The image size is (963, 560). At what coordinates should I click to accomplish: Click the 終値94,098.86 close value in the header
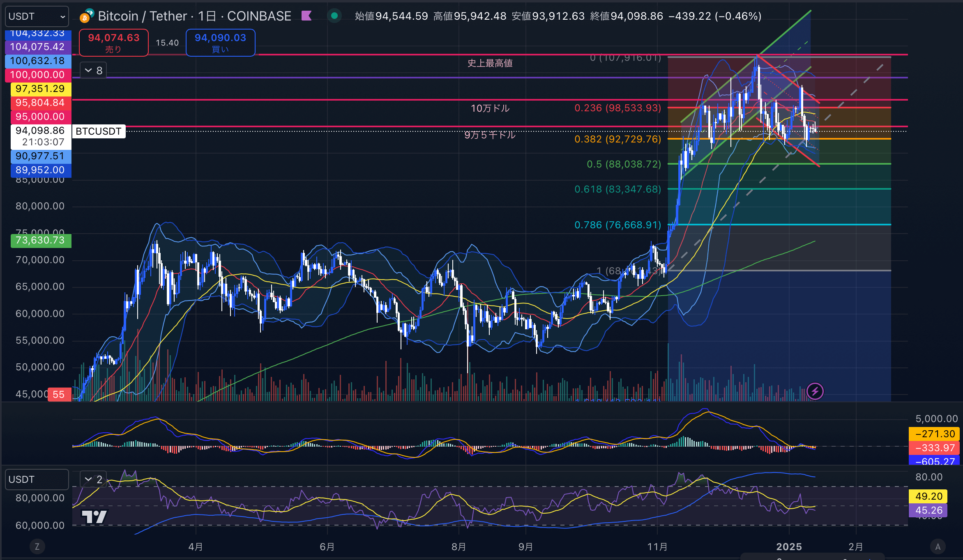click(x=627, y=16)
